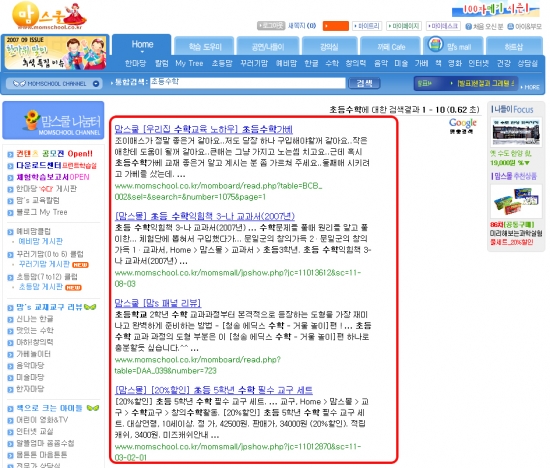Switch to the 공연/나들이 tab
Viewport: 550px width, 468px height.
coord(268,47)
